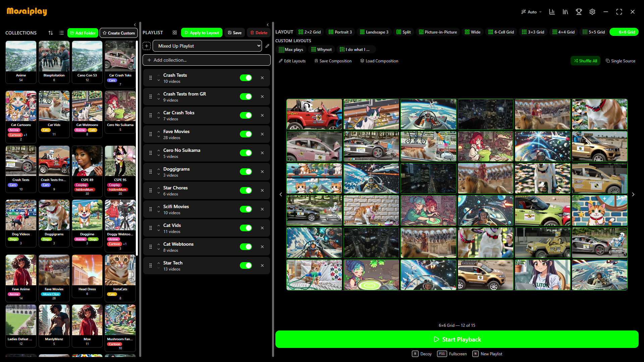
Task: Open the statistics bar chart icon
Action: coord(552,12)
